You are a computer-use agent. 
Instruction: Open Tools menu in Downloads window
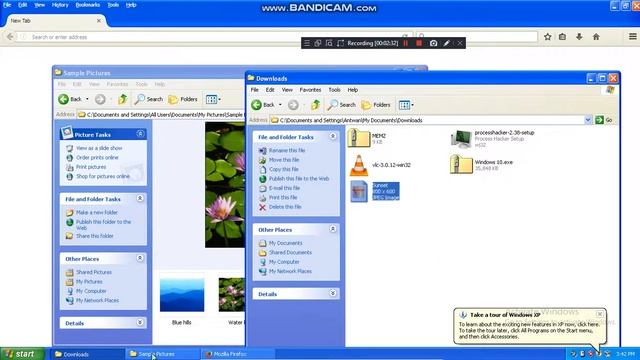(334, 90)
